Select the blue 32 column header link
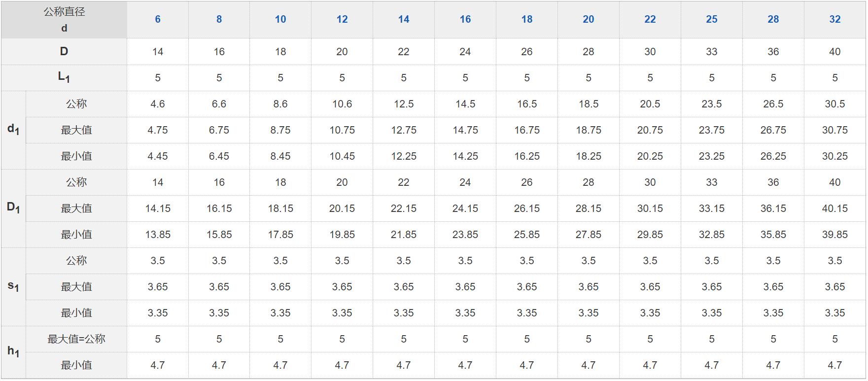The image size is (868, 381). click(x=834, y=19)
